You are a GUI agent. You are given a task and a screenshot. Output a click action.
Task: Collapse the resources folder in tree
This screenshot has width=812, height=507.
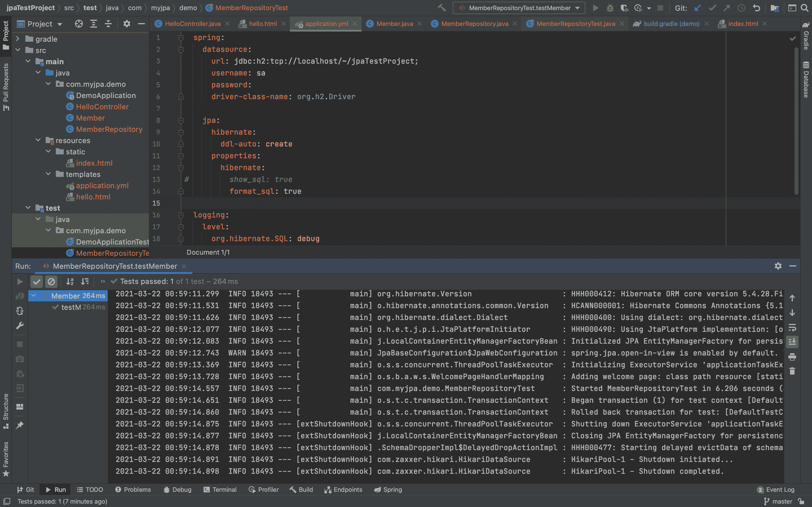point(38,140)
